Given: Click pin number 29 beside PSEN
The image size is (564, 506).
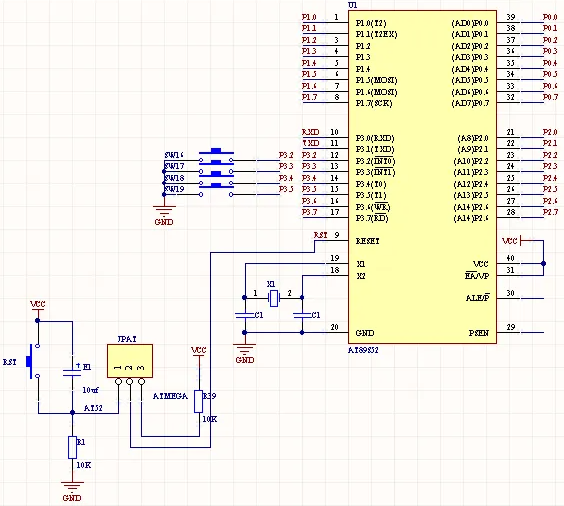Looking at the screenshot, I should click(511, 327).
